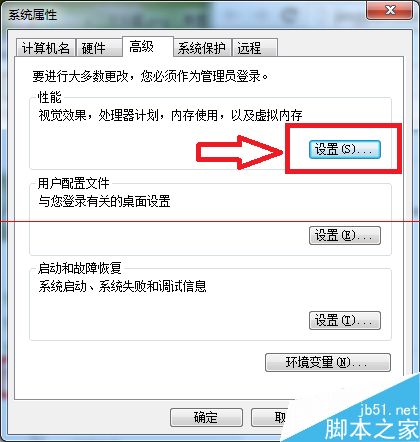420x442 pixels.
Task: Open the 硬件 tab
Action: [99, 48]
